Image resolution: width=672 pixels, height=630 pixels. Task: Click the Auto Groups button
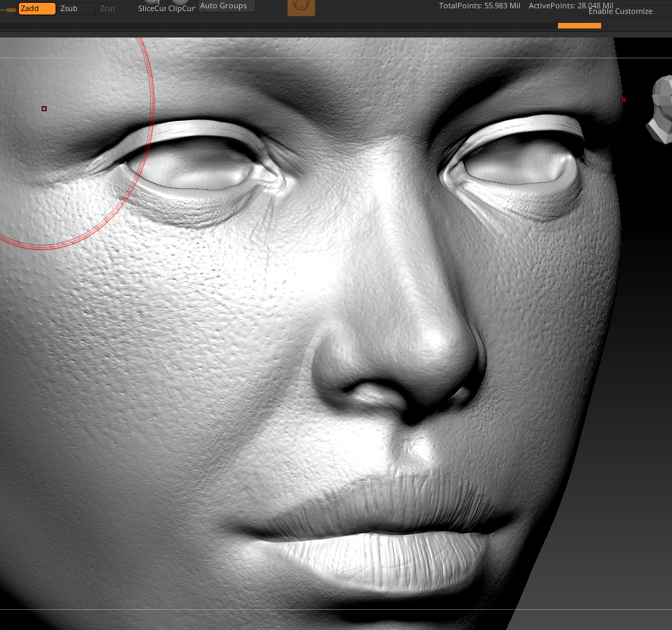click(x=226, y=6)
